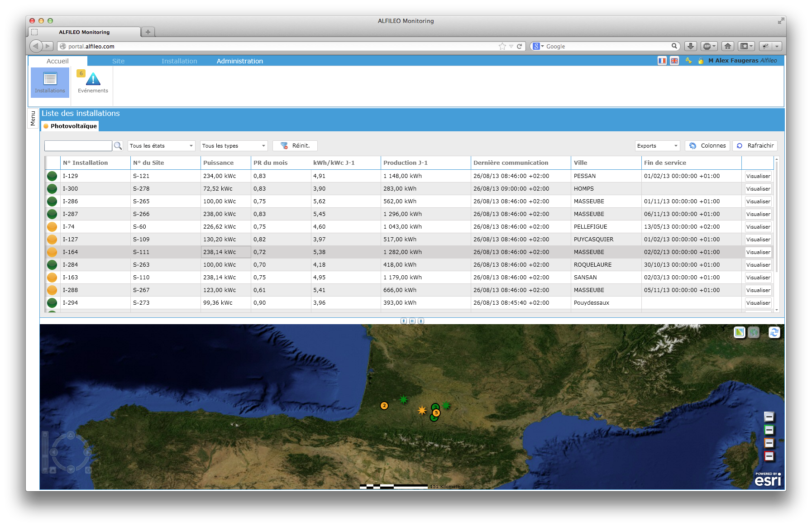Toggle the grey legend filter on the map
812x527 pixels.
769,417
